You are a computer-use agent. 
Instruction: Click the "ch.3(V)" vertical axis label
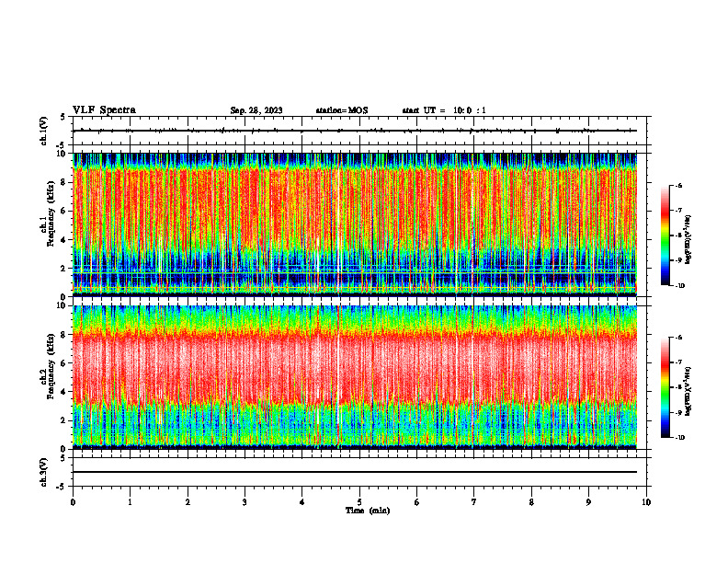tap(43, 472)
